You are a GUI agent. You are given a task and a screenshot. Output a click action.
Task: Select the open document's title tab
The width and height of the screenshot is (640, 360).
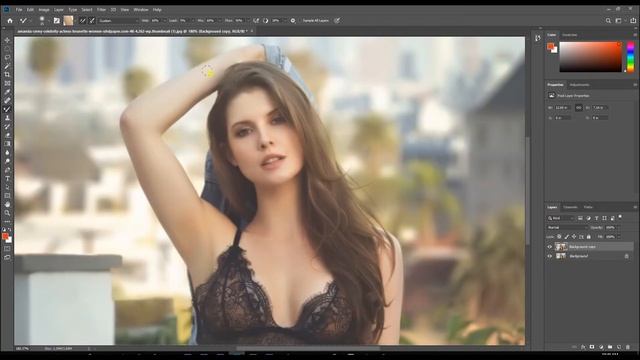click(x=132, y=31)
